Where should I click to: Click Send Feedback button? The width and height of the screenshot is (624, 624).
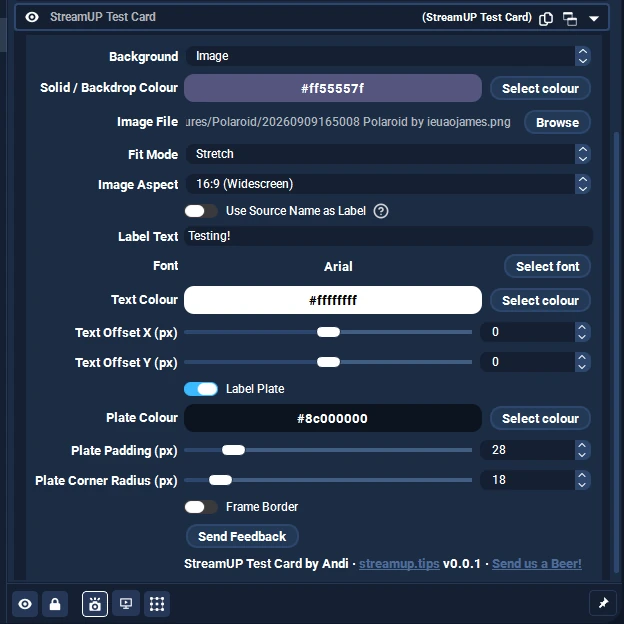[242, 536]
